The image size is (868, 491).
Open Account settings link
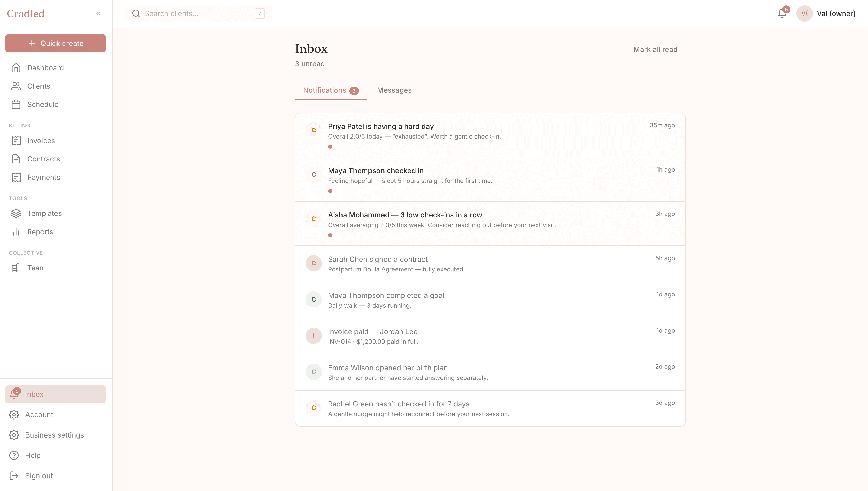(55, 415)
